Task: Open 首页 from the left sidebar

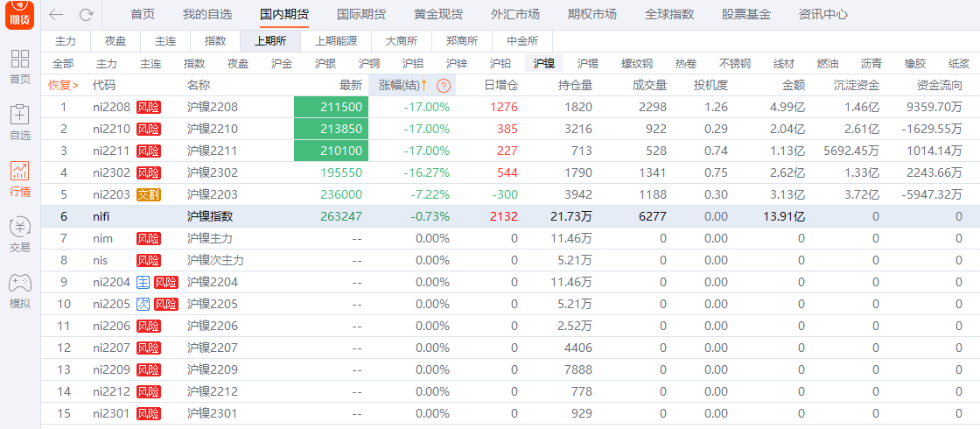Action: [19, 67]
